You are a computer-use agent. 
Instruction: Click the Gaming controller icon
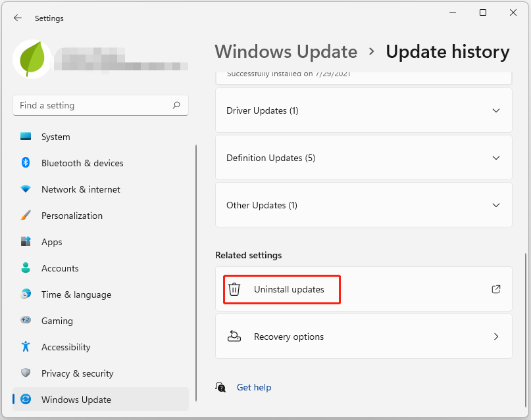pos(26,321)
